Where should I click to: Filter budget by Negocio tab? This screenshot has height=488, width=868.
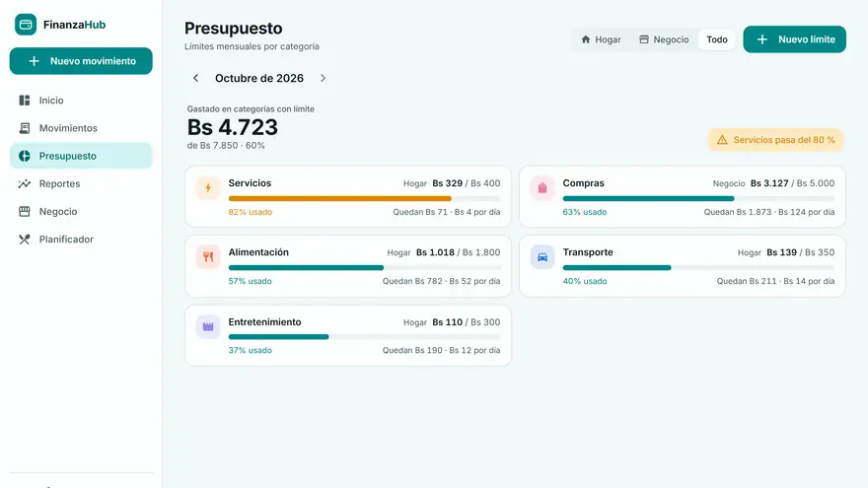(664, 39)
